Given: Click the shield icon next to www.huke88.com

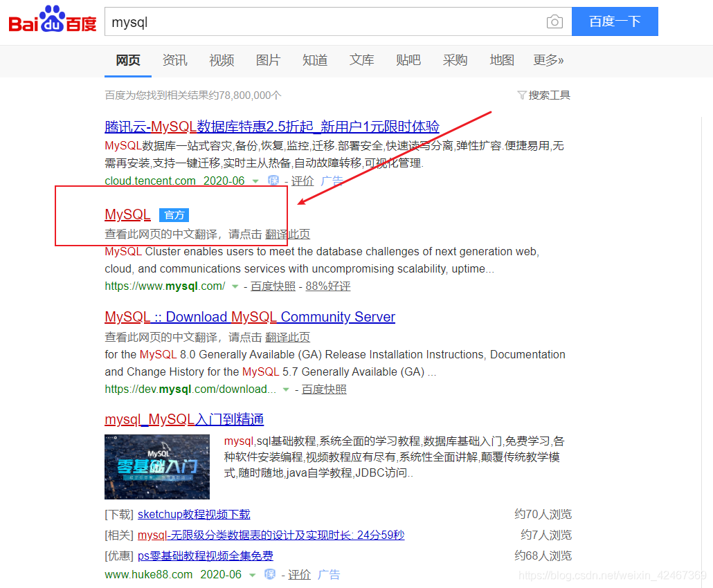Looking at the screenshot, I should (x=270, y=574).
